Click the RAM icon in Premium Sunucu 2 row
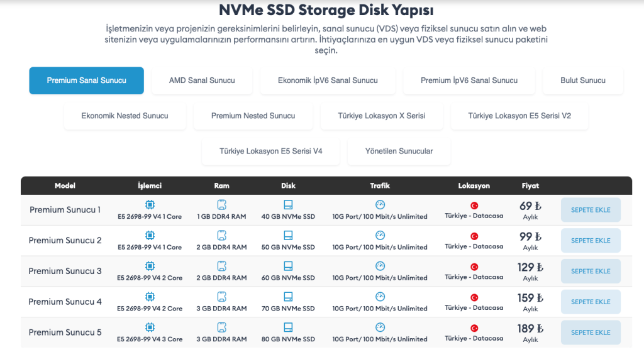Viewport: 644px width, 357px height. [222, 235]
